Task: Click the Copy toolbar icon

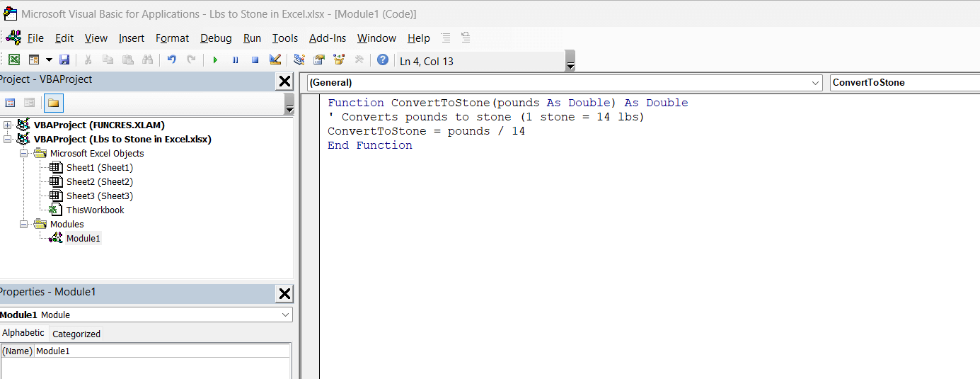Action: point(108,60)
